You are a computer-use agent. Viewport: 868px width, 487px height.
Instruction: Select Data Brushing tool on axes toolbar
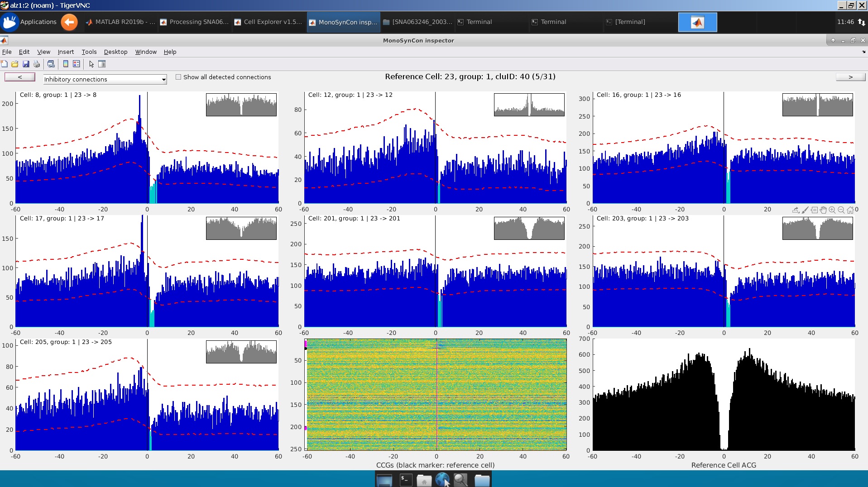805,210
